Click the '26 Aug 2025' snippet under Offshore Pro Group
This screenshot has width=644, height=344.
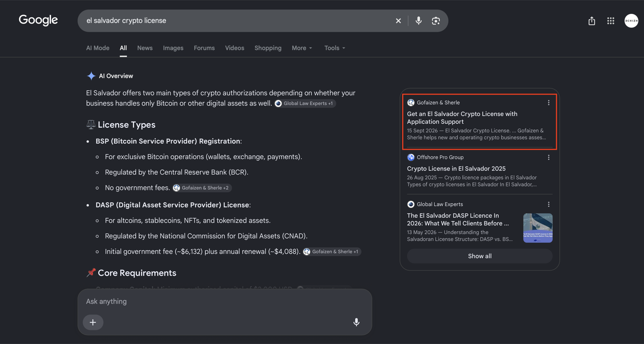point(472,181)
